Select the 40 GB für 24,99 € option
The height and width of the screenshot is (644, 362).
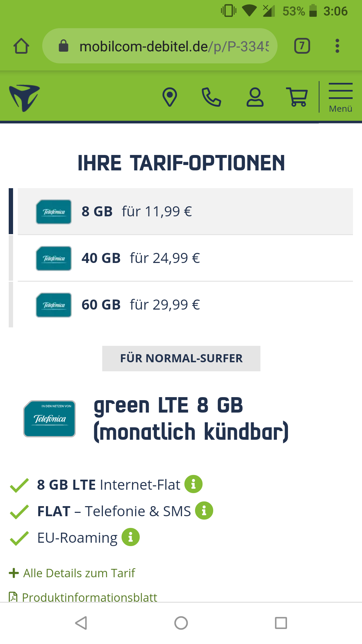[185, 258]
